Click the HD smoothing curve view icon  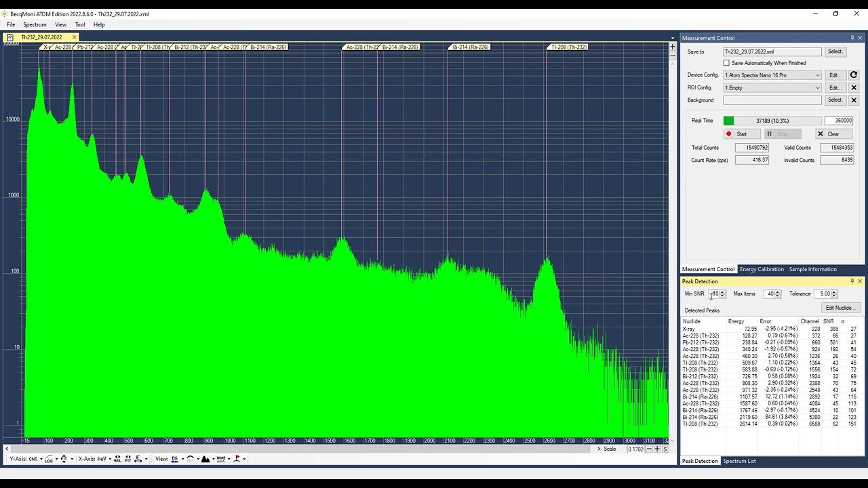click(x=190, y=459)
